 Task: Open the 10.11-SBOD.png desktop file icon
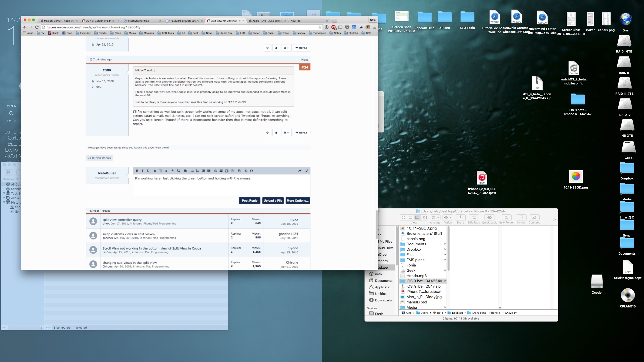click(576, 177)
